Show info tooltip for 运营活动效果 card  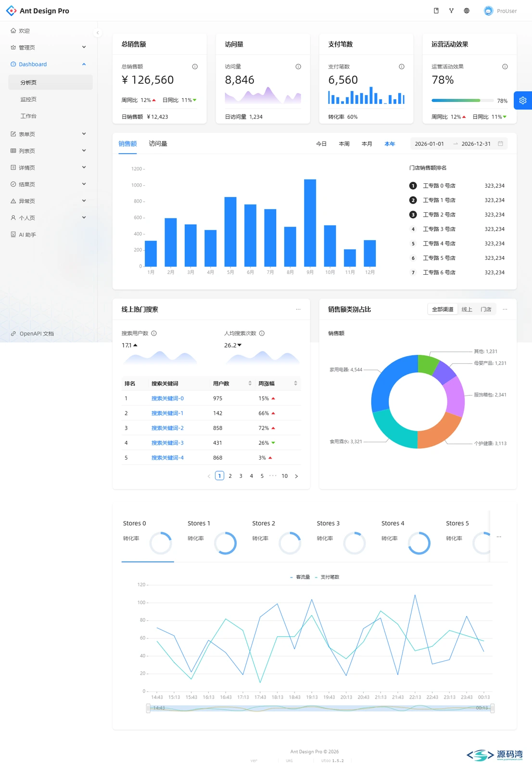(505, 66)
